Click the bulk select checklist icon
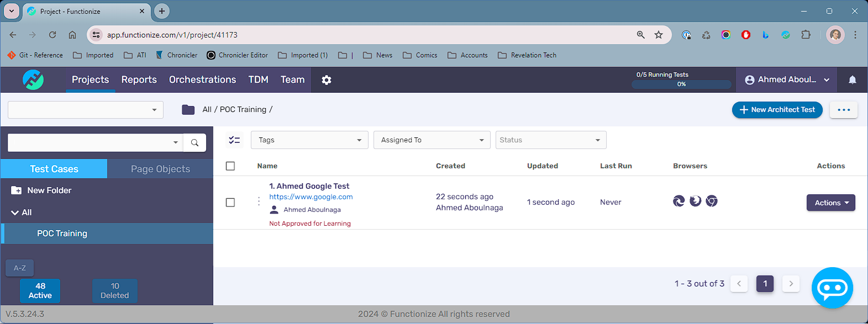This screenshot has width=868, height=324. [x=234, y=140]
